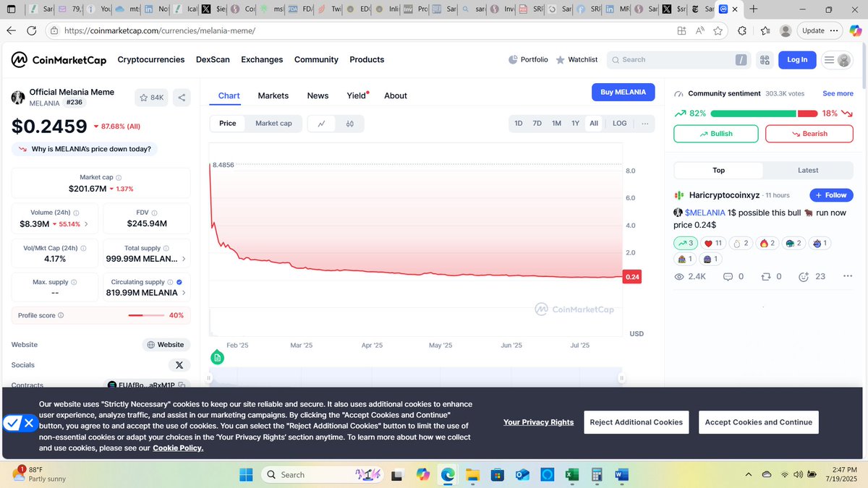868x488 pixels.
Task: Toggle the cookie consent check switch
Action: tap(20, 423)
